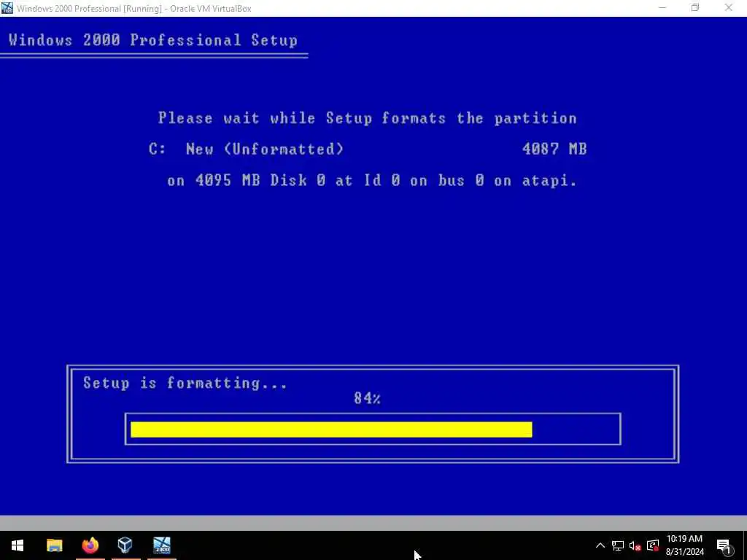747x560 pixels.
Task: Click the 4087 MB partition size
Action: pos(554,149)
